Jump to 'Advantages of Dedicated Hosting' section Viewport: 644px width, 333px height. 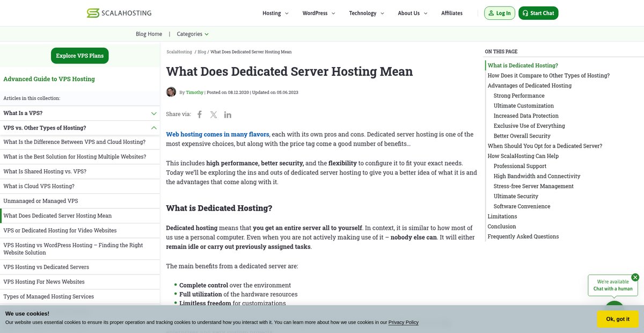(530, 85)
